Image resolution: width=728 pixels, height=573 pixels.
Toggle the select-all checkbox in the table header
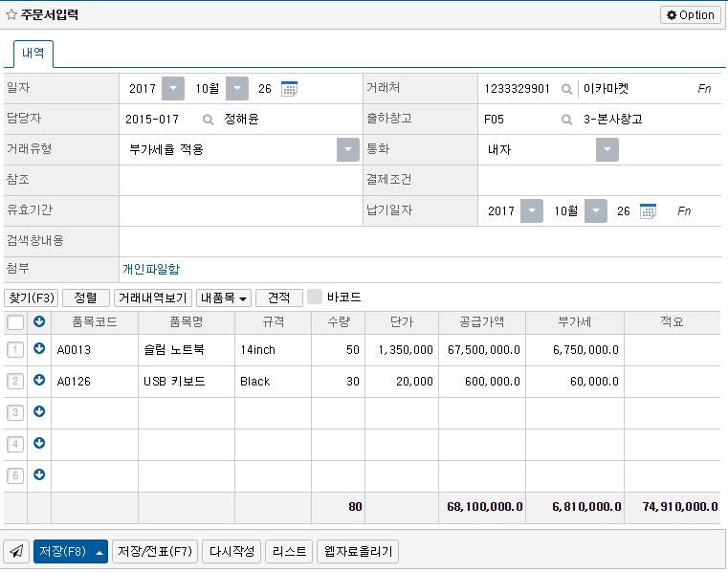[x=15, y=321]
